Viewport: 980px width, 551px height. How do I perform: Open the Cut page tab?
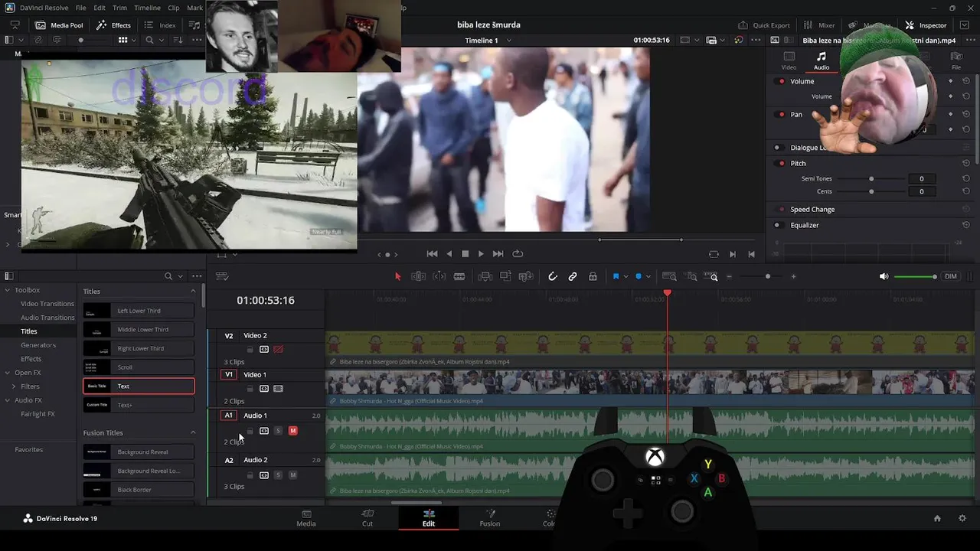click(367, 518)
